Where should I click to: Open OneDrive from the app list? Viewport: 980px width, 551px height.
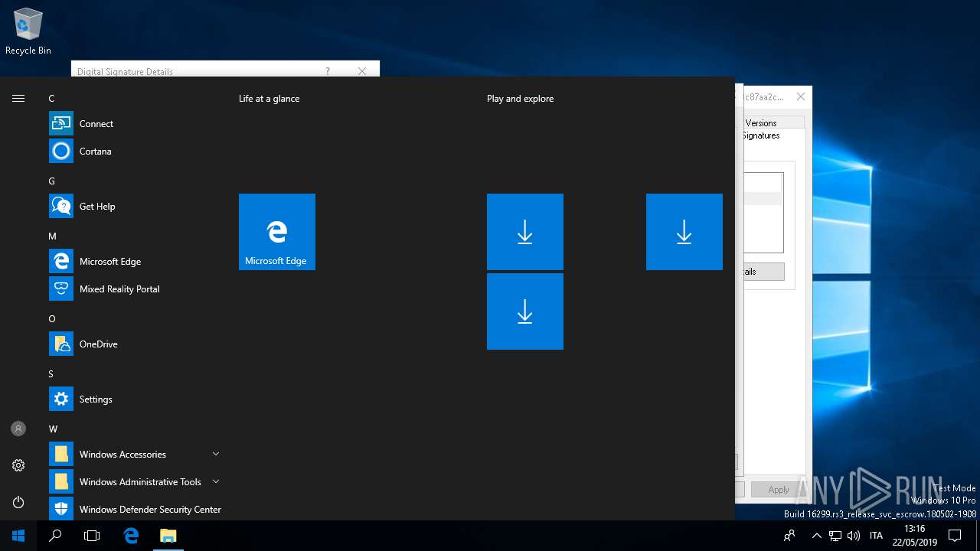[135, 344]
